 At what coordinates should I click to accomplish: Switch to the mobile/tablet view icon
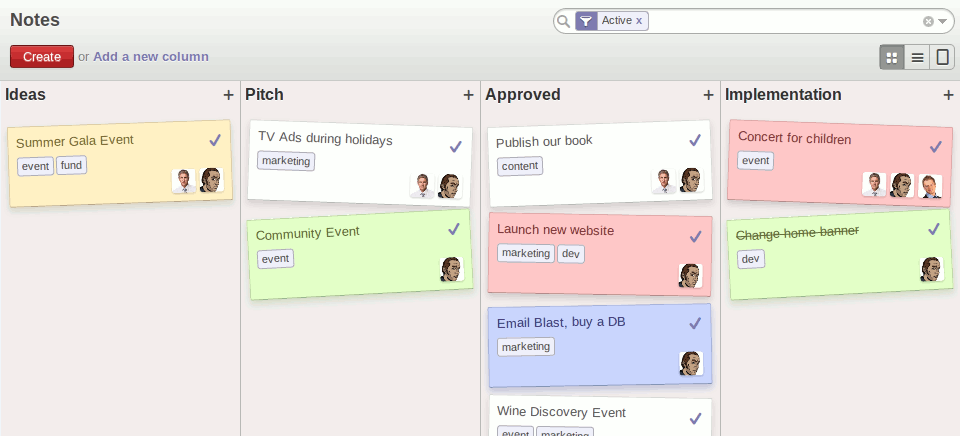coord(942,58)
